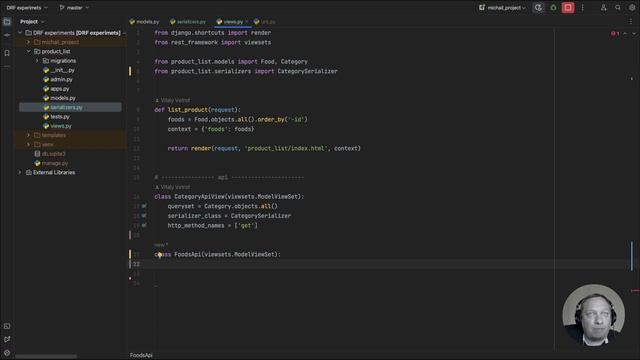
Task: Collapse the DRF experiments root folder
Action: [x=20, y=33]
